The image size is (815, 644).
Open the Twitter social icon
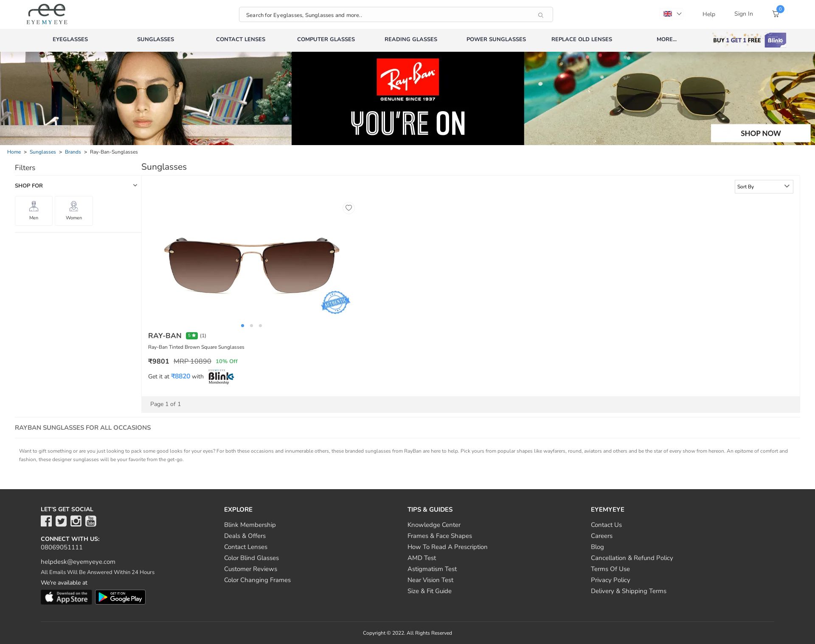[x=61, y=521]
